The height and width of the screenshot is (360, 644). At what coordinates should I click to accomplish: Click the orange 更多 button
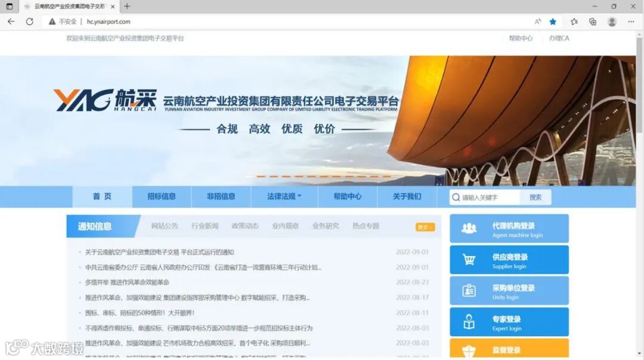pos(425,227)
